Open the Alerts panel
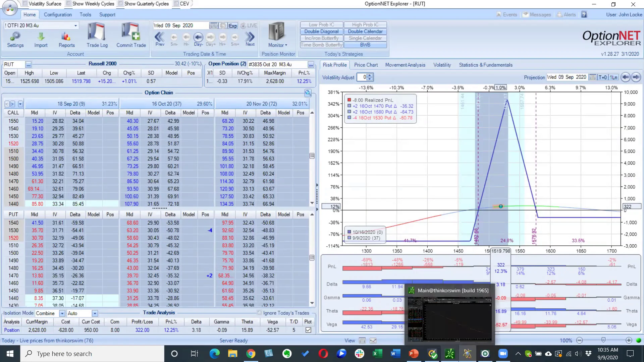644x362 pixels. click(566, 15)
